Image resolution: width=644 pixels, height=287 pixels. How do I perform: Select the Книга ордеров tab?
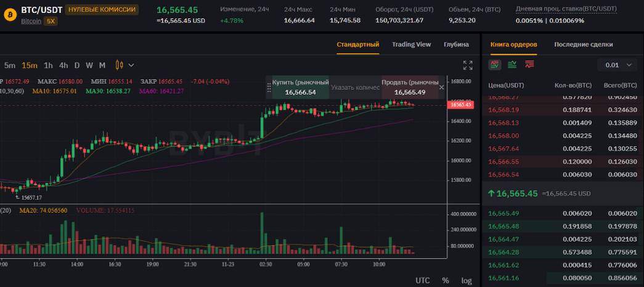(513, 44)
